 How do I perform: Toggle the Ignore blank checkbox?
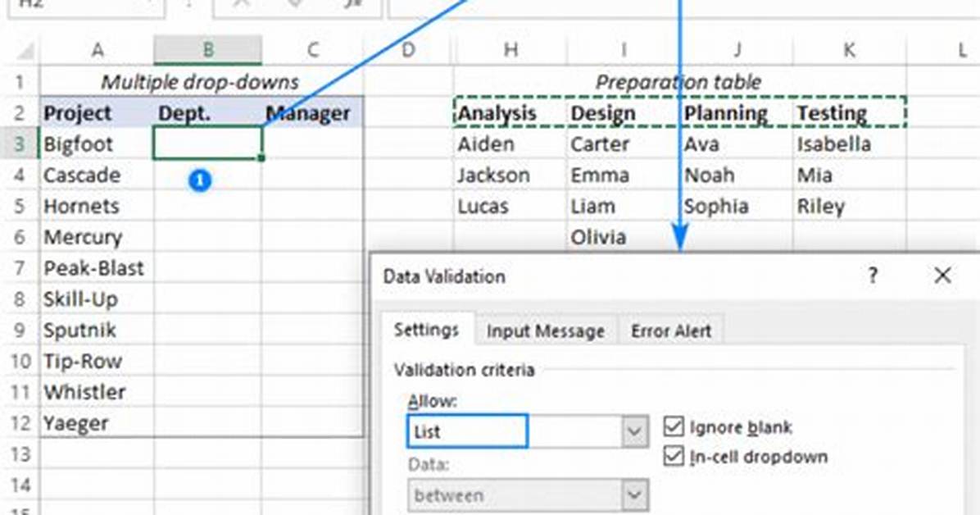coord(673,426)
